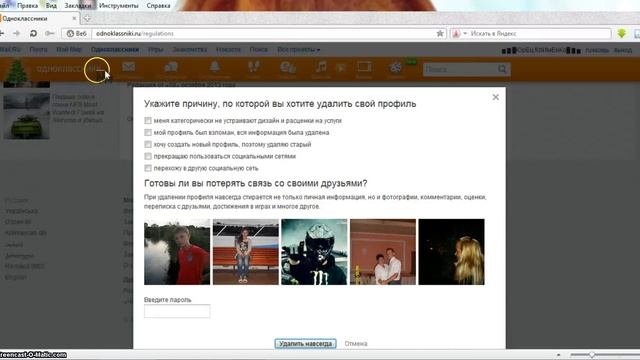The image size is (640, 360).
Task: Click the помощь link at top right
Action: click(597, 50)
